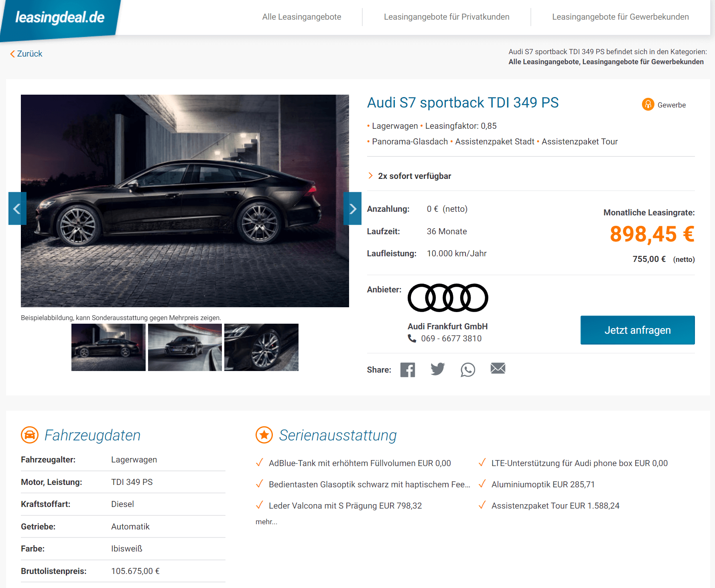The height and width of the screenshot is (588, 715).
Task: Click the phone icon next to 069 number
Action: 412,339
